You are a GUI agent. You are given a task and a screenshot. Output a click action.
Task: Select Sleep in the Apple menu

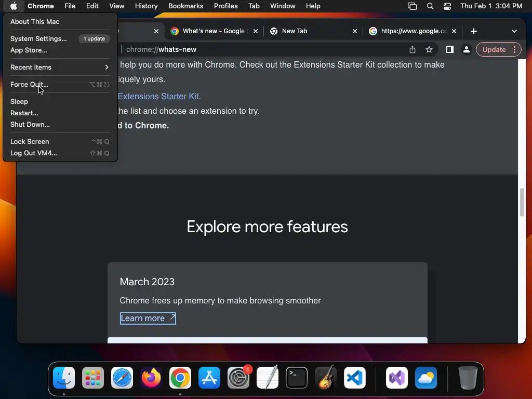pyautogui.click(x=60, y=101)
